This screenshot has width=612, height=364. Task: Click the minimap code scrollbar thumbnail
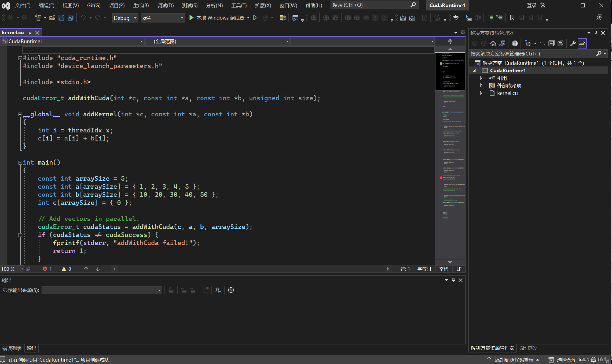click(450, 71)
